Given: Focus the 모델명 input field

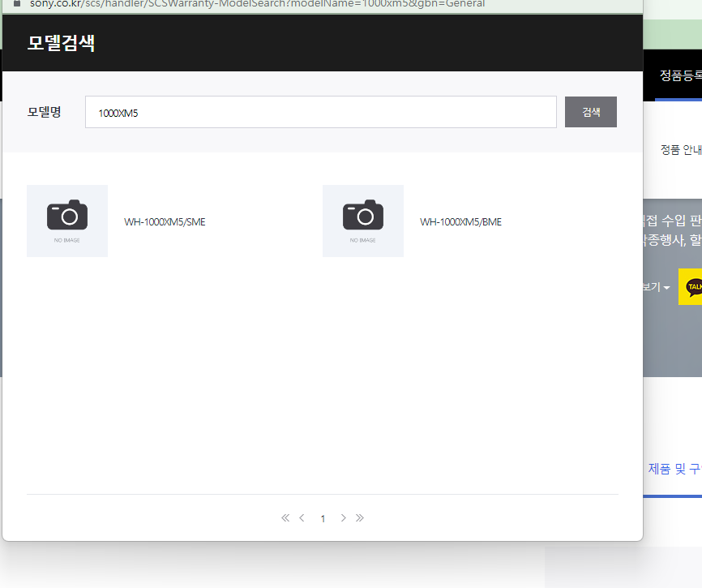Looking at the screenshot, I should (320, 112).
